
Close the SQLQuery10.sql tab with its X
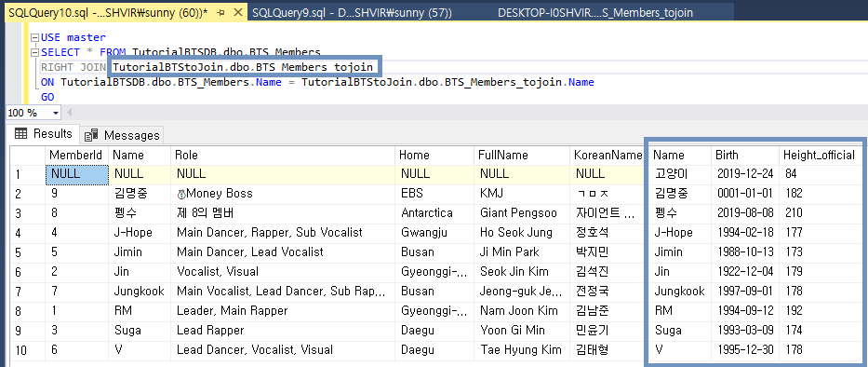click(x=237, y=13)
